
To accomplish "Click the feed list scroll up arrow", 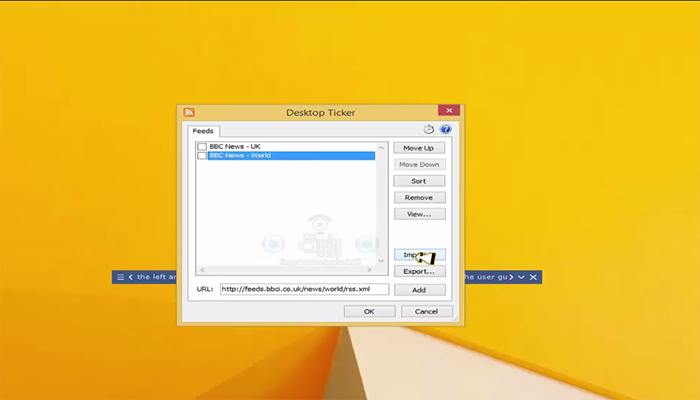I will 381,148.
